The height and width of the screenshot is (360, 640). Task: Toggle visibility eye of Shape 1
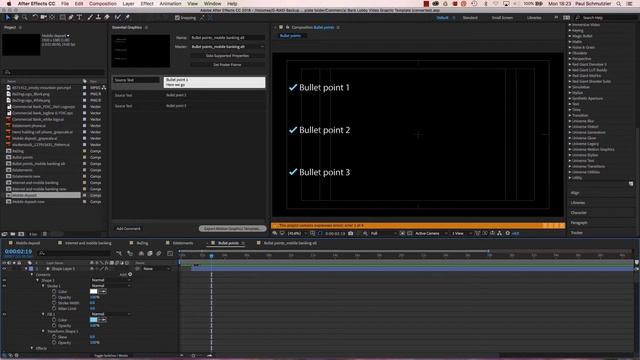pos(4,280)
